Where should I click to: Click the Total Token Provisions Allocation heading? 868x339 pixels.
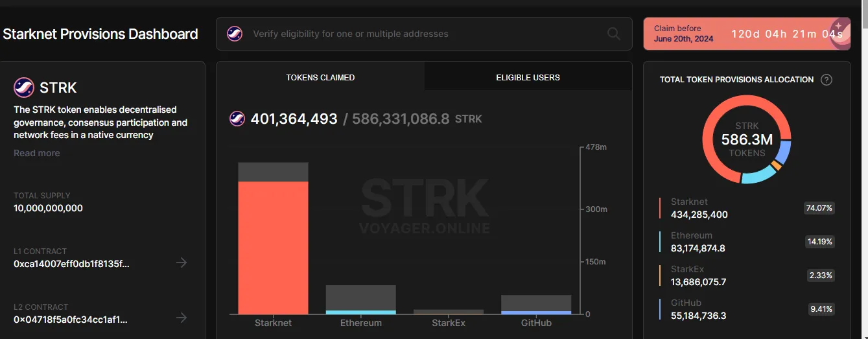point(736,80)
